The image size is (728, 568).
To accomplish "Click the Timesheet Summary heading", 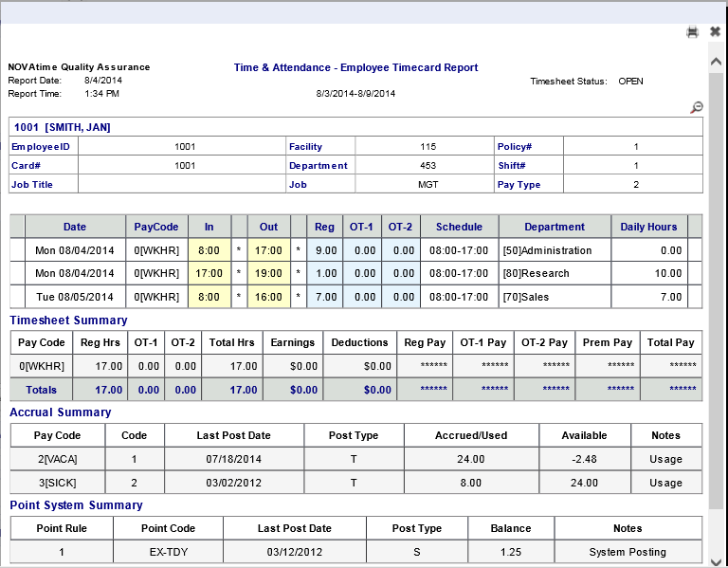I will (x=68, y=321).
